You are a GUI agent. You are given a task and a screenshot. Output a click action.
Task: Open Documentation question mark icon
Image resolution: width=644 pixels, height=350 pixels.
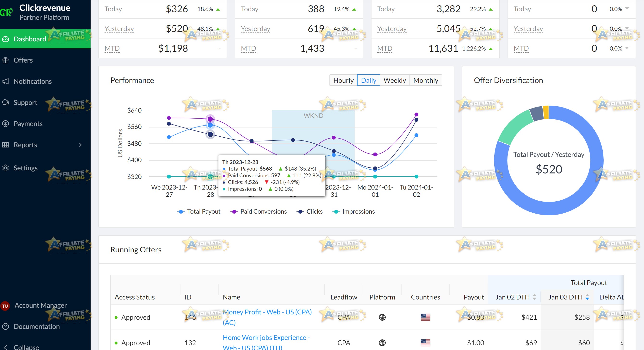(x=6, y=326)
